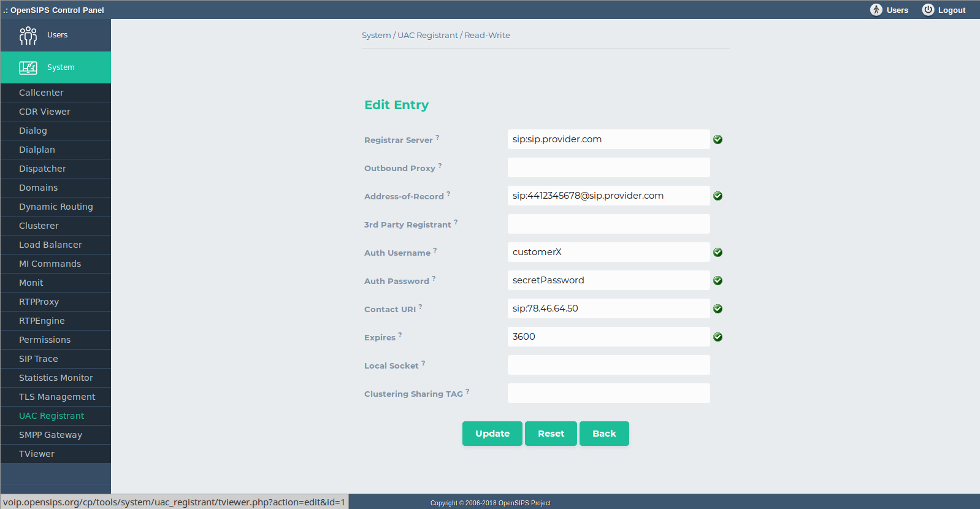
Task: Click the Expires field showing 3600
Action: [609, 337]
